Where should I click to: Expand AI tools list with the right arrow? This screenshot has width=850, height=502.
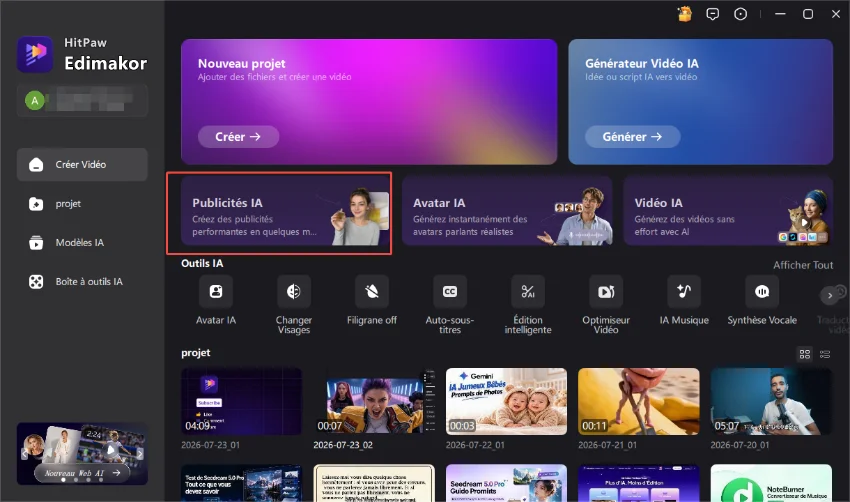click(829, 295)
